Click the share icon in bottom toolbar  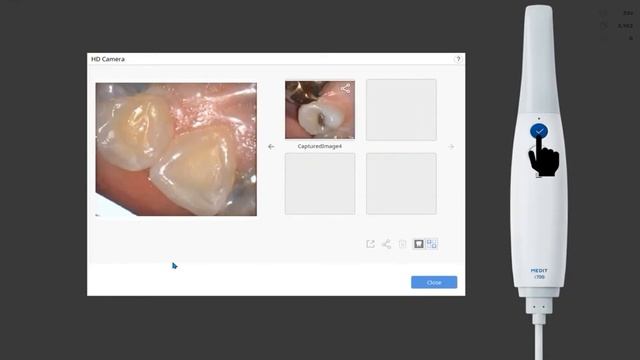click(x=386, y=244)
